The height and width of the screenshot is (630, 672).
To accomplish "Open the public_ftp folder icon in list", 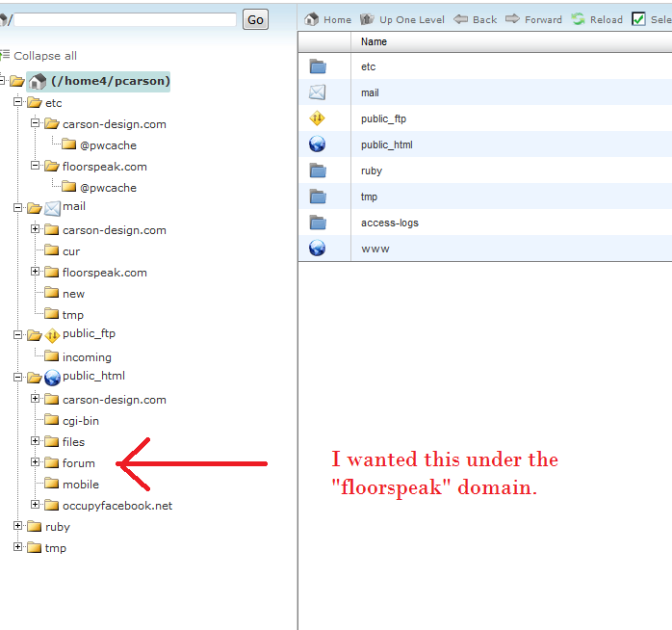I will coord(317,118).
